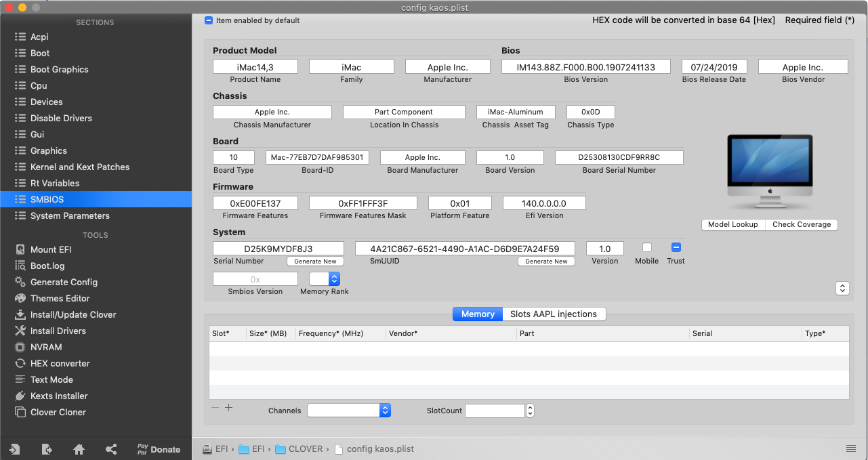868x460 pixels.
Task: Toggle the Trust checkbox
Action: pyautogui.click(x=676, y=248)
